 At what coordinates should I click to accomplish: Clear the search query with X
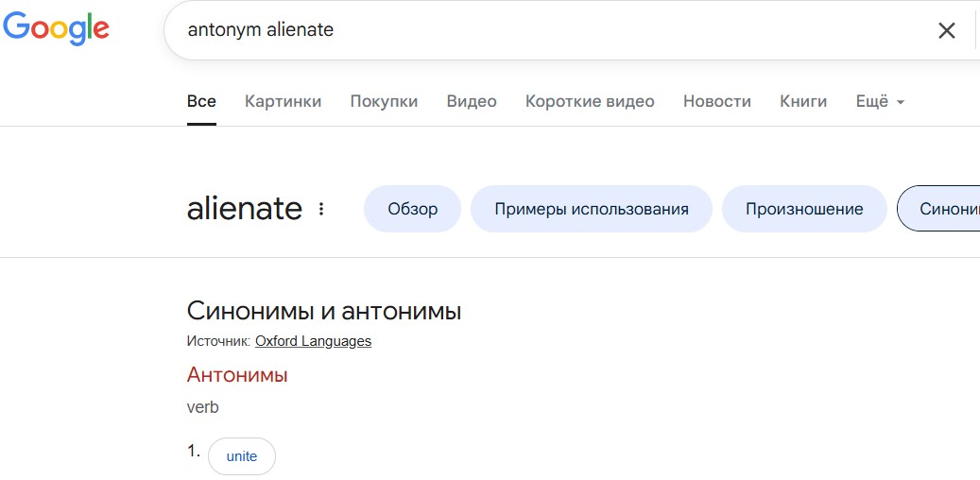click(x=946, y=30)
